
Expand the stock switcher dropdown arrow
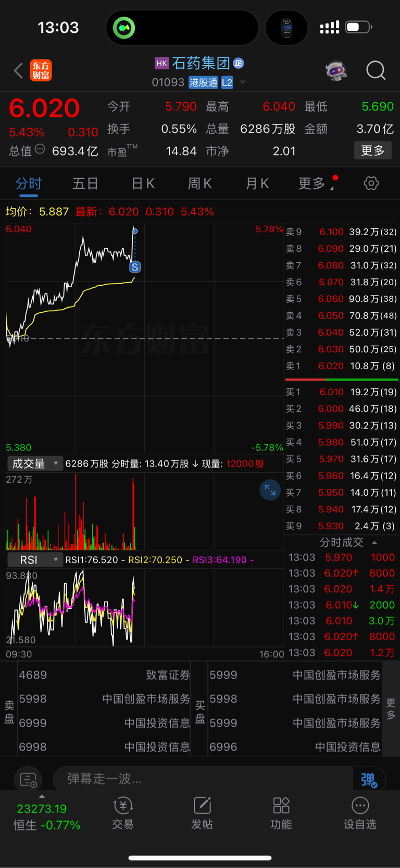pyautogui.click(x=242, y=82)
